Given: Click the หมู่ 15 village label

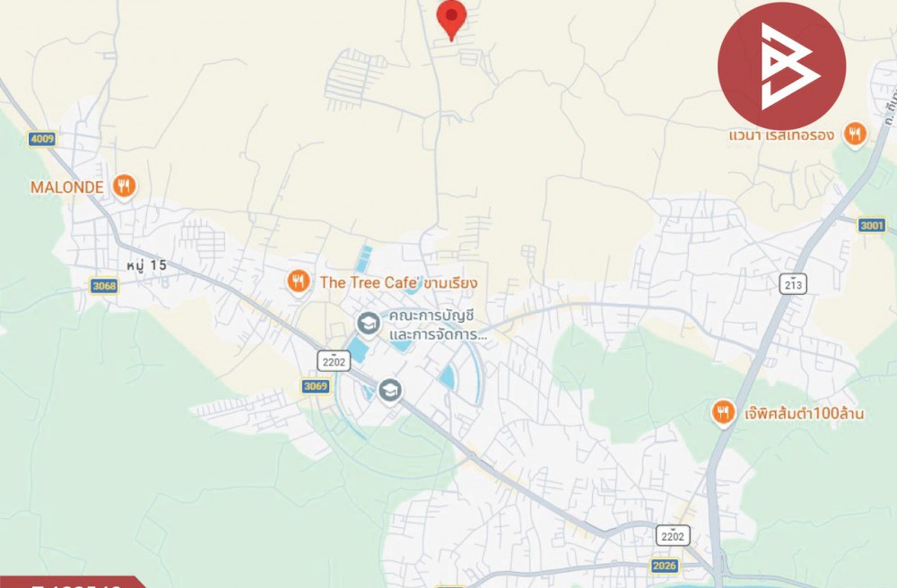Looking at the screenshot, I should pyautogui.click(x=146, y=265).
